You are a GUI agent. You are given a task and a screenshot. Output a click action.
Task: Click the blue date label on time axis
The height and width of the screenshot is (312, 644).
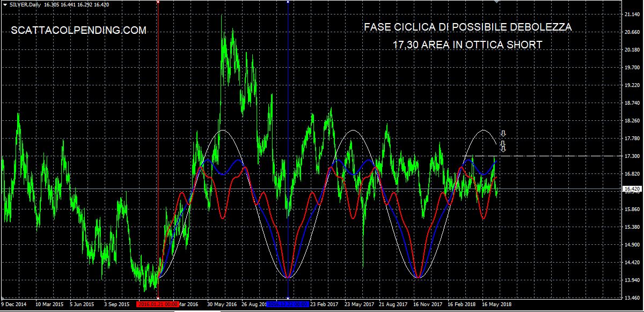tap(288, 304)
